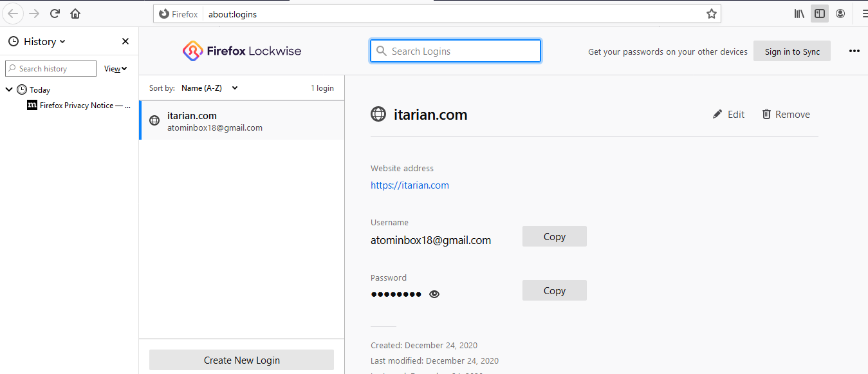Select the itarian.com login entry

coord(242,120)
